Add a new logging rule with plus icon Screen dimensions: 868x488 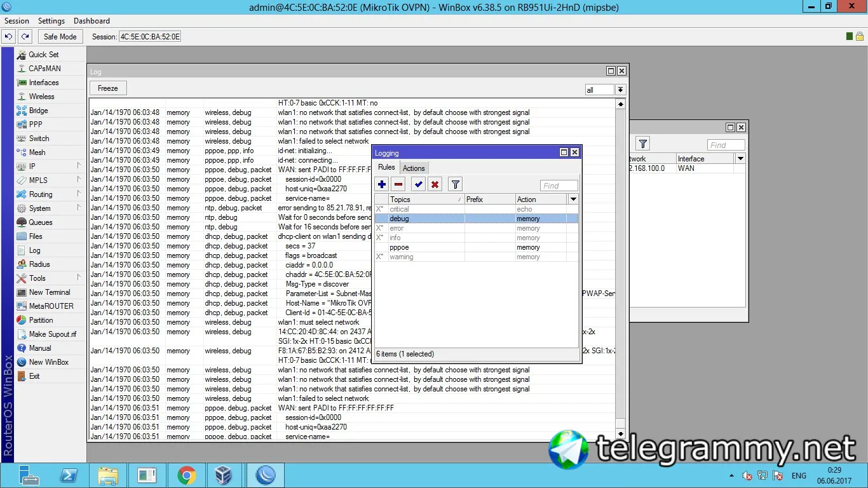pos(382,185)
